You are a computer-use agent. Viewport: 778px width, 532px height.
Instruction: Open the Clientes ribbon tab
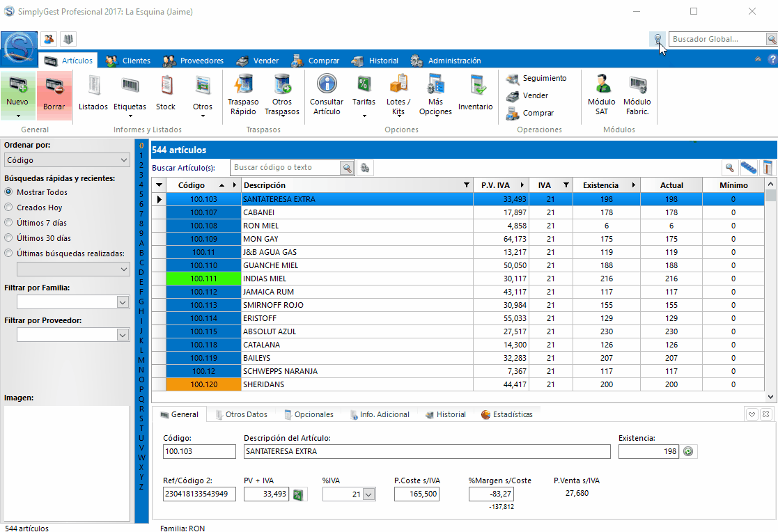129,61
